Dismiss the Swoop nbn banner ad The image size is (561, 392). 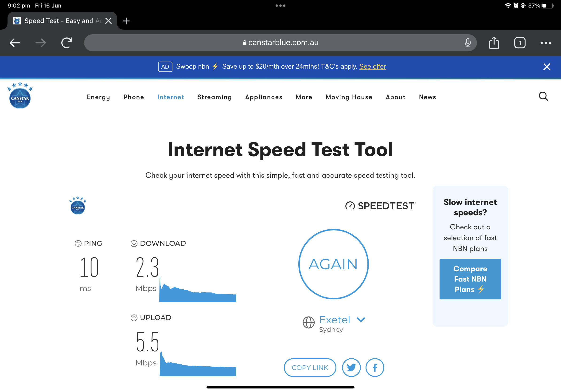[x=547, y=67]
